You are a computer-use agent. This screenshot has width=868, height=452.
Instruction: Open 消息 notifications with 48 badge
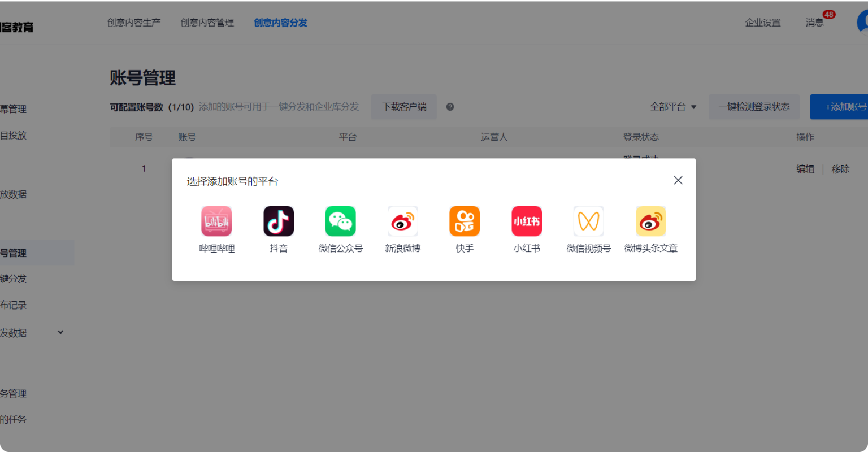814,23
